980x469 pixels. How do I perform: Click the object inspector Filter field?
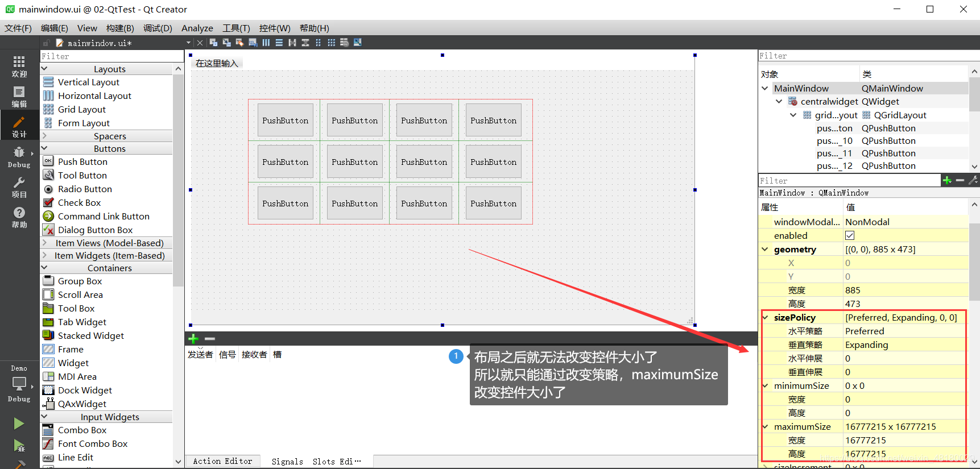click(x=869, y=56)
